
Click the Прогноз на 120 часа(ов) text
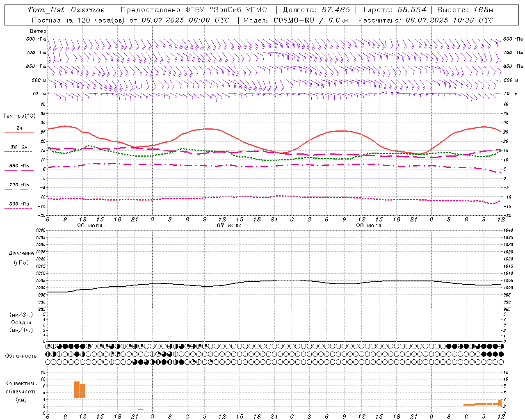coord(79,20)
